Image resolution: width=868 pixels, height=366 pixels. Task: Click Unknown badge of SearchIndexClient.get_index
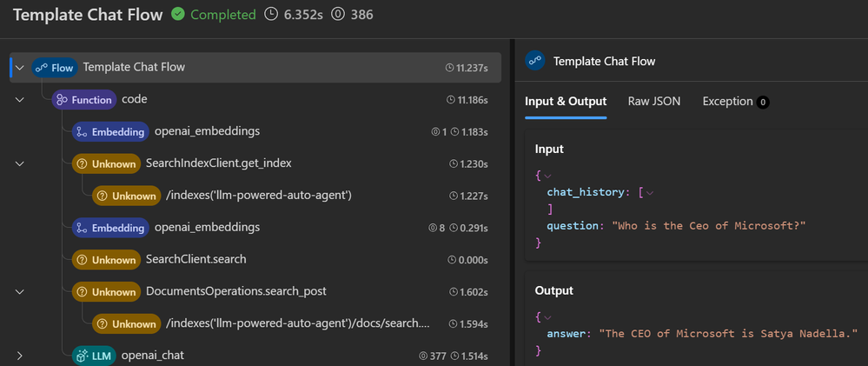pos(106,164)
